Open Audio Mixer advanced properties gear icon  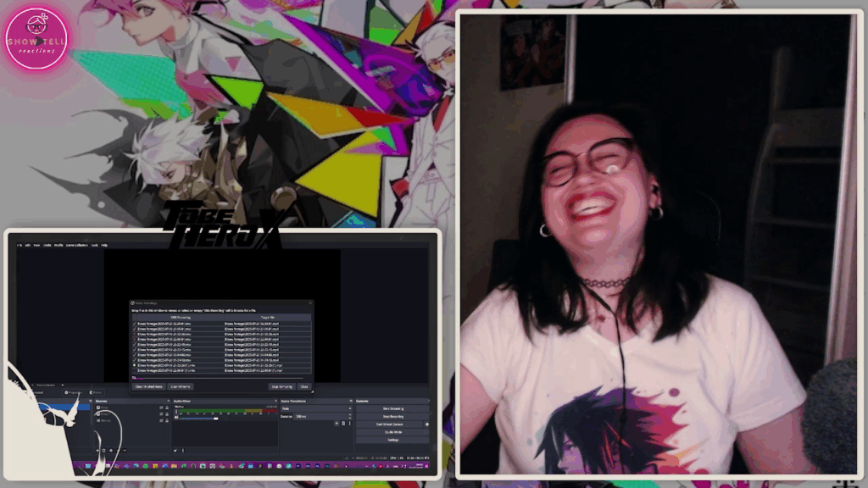(x=175, y=450)
